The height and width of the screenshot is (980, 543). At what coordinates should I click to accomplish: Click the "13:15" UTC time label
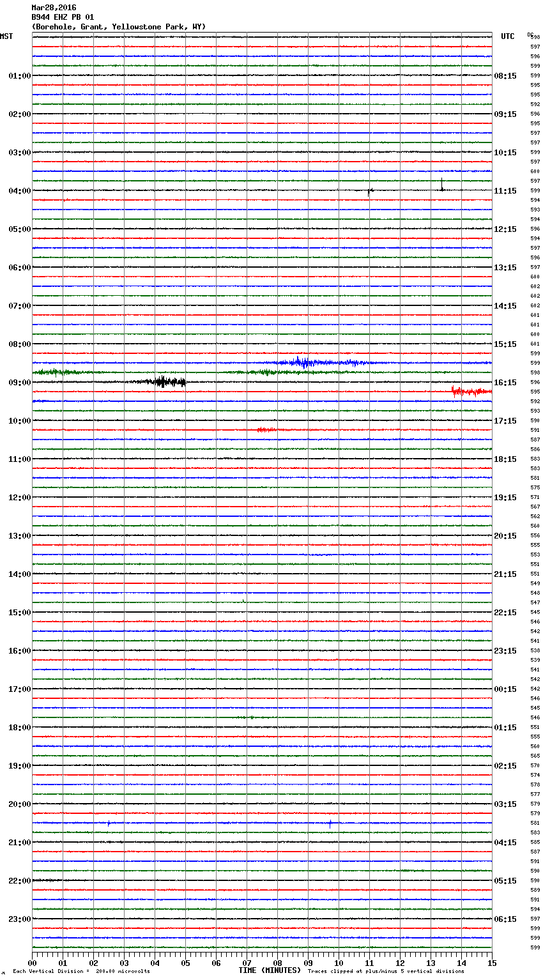[505, 268]
